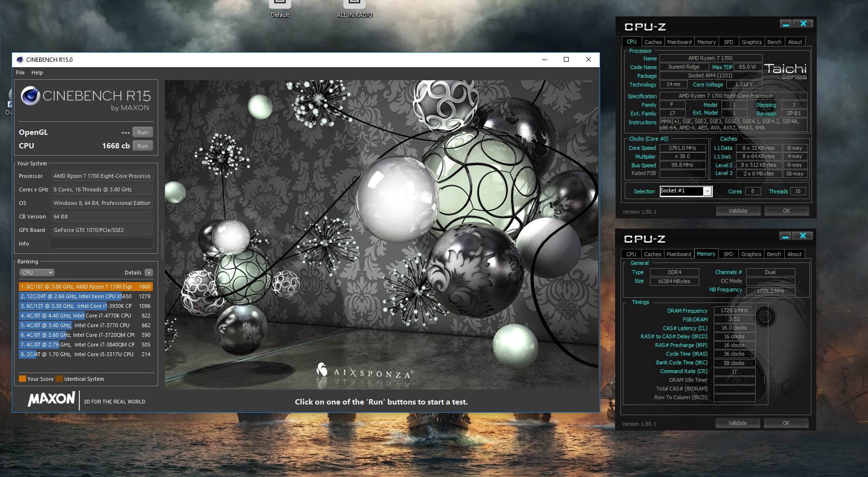Click the NB Frequency 1729.2 MHz value
The width and height of the screenshot is (868, 477).
pyautogui.click(x=770, y=291)
